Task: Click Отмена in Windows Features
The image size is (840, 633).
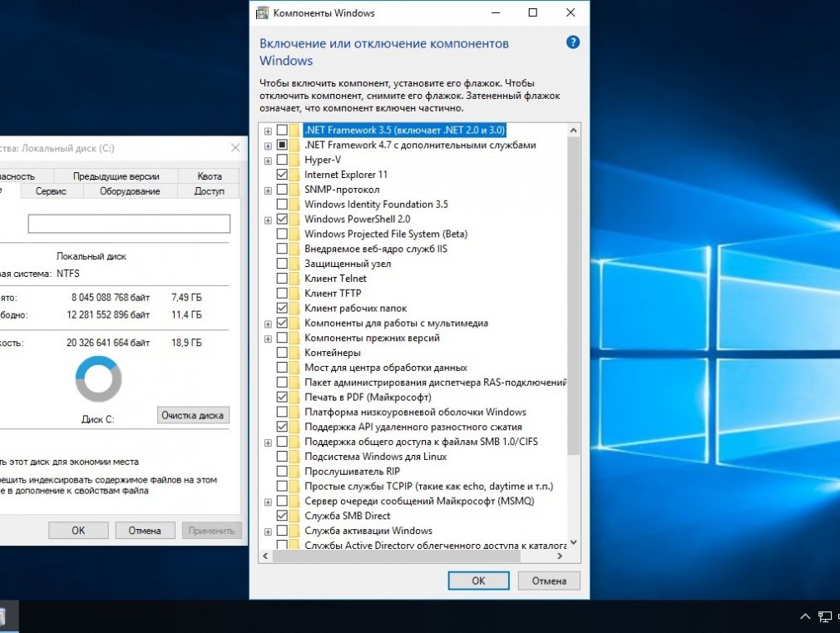Action: point(549,581)
